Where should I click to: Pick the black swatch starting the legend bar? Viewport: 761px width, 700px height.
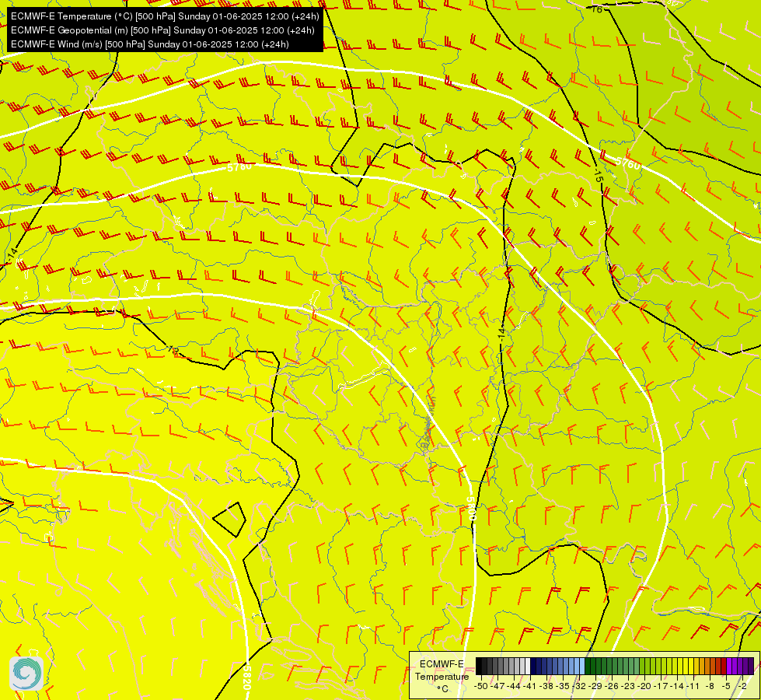(479, 666)
